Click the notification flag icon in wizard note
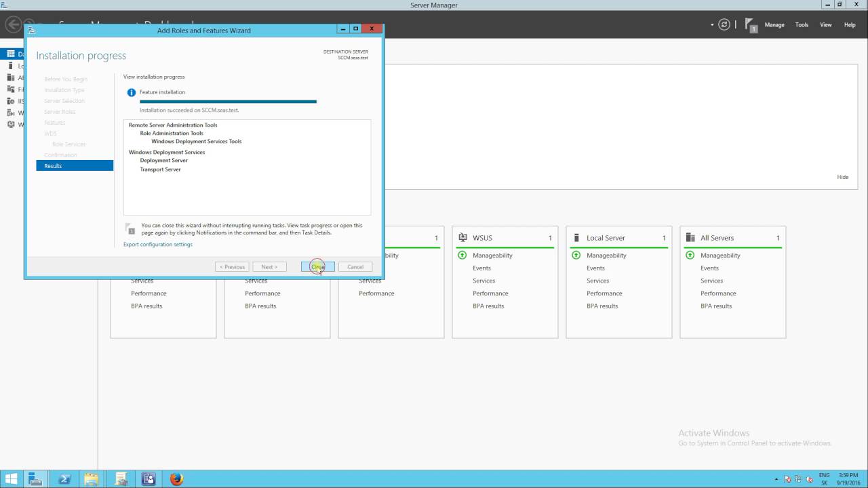868x488 pixels. point(130,229)
